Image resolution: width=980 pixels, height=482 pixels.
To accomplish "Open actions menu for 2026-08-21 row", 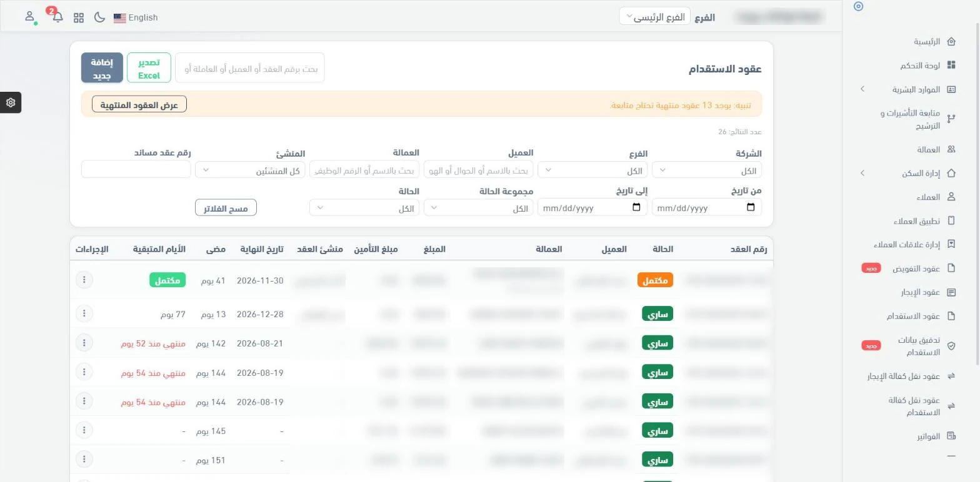I will point(84,343).
